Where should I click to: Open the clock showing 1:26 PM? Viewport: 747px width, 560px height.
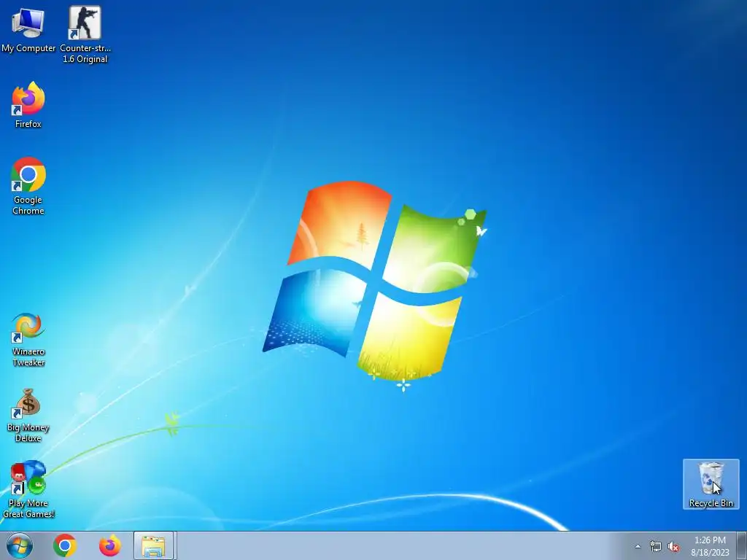[x=710, y=546]
